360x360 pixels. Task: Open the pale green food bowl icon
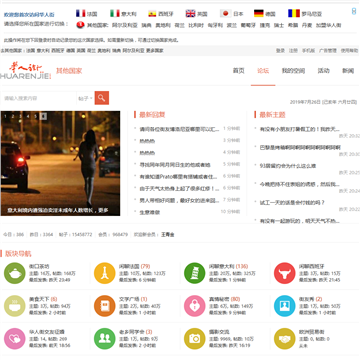click(15, 306)
